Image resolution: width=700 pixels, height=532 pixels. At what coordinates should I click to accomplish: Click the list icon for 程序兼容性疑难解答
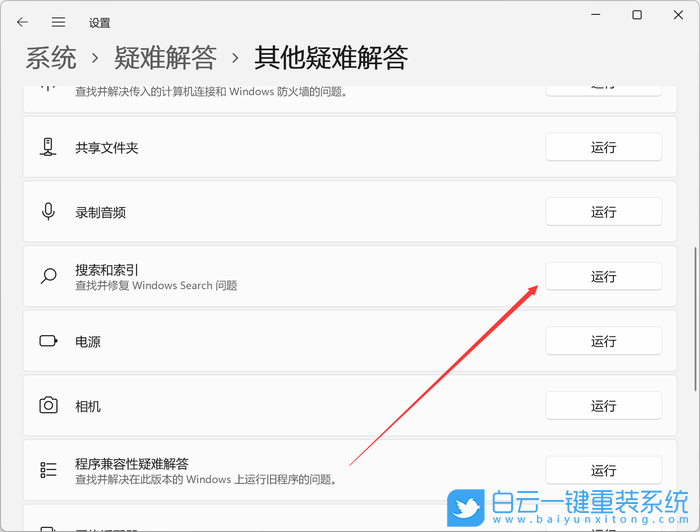pos(48,470)
